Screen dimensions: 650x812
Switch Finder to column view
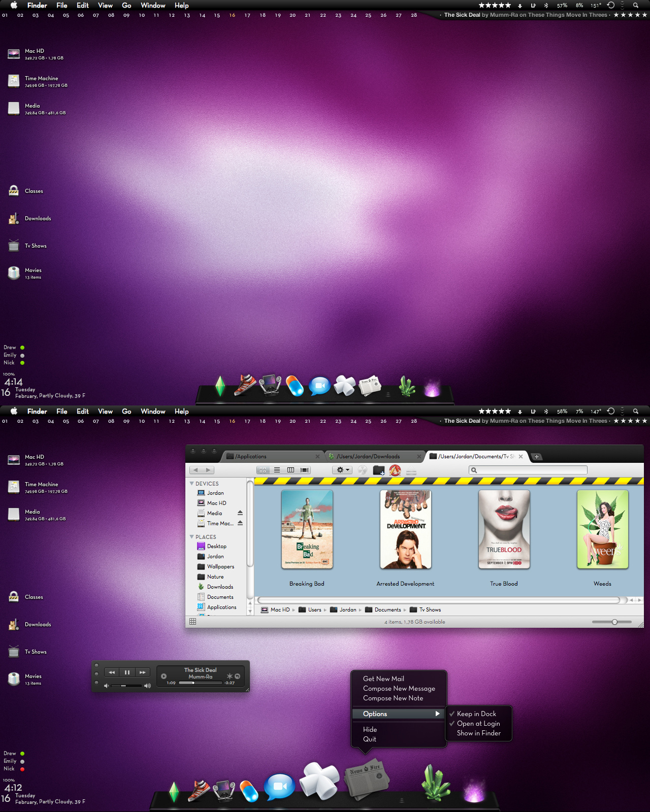290,470
